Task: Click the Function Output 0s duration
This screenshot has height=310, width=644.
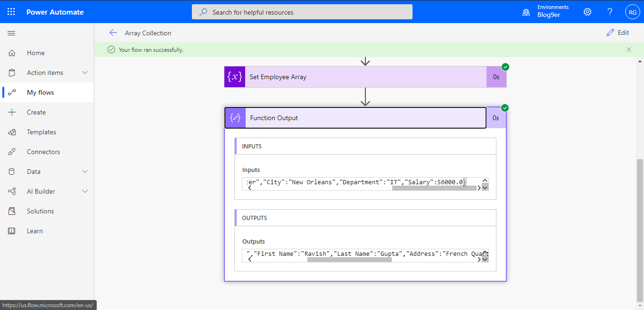Action: click(x=496, y=118)
